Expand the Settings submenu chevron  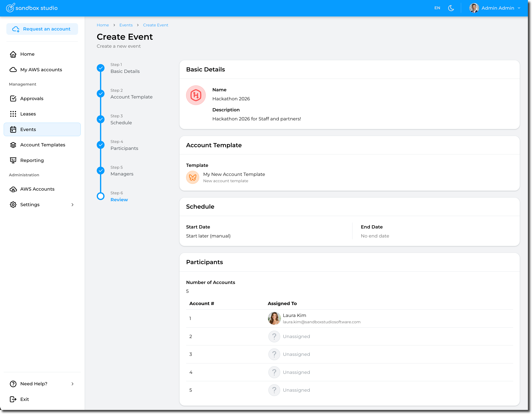[72, 205]
